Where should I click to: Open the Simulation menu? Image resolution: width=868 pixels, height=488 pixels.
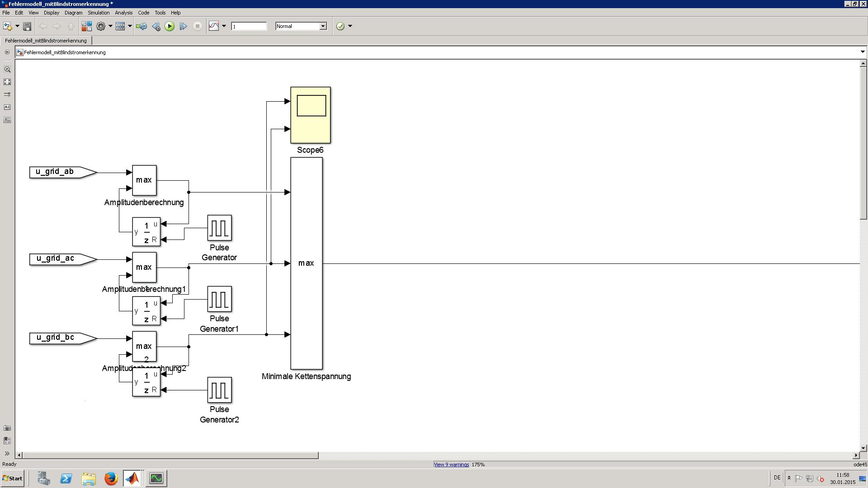[x=98, y=13]
